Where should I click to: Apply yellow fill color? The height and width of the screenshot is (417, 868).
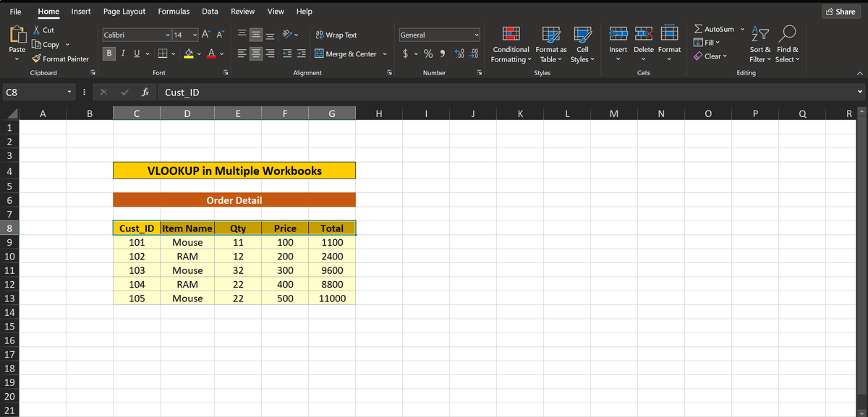click(x=188, y=54)
